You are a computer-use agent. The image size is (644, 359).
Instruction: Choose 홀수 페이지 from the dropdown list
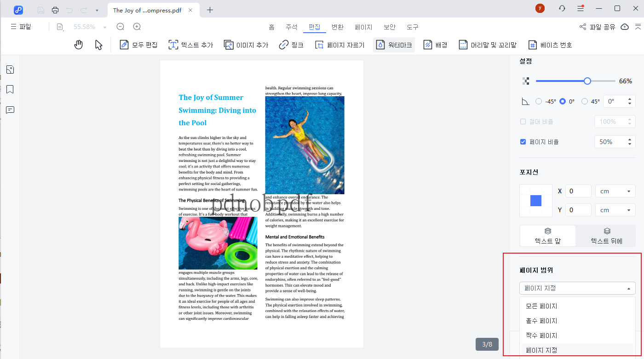point(541,321)
